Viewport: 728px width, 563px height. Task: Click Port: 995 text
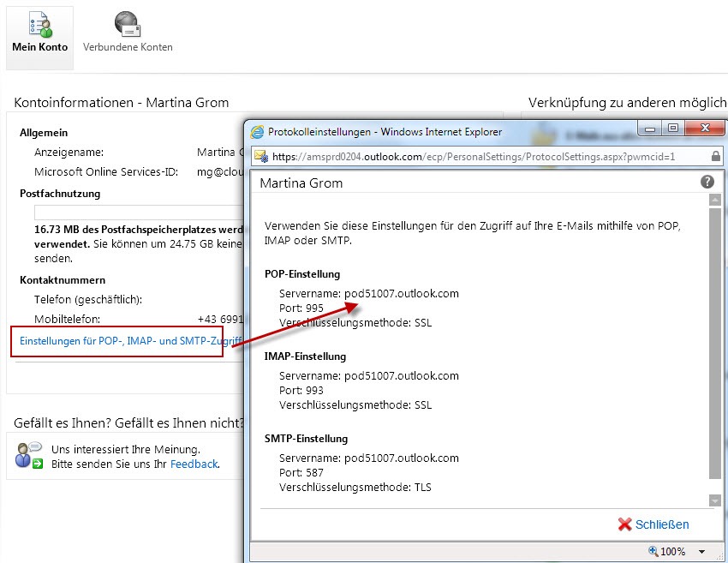[x=301, y=308]
